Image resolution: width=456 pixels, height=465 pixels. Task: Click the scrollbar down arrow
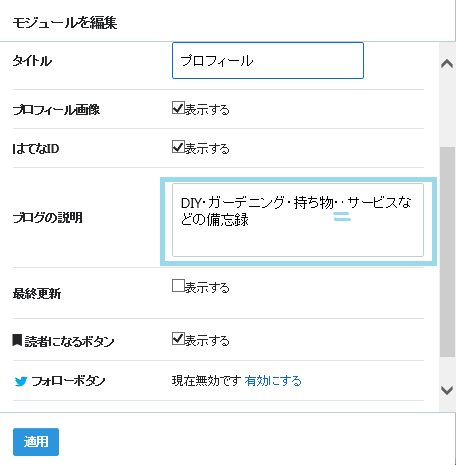447,390
